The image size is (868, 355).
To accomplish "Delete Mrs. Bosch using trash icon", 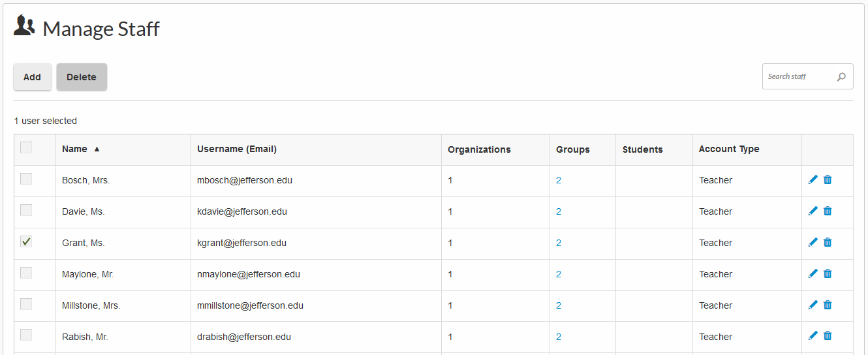I will pyautogui.click(x=828, y=179).
